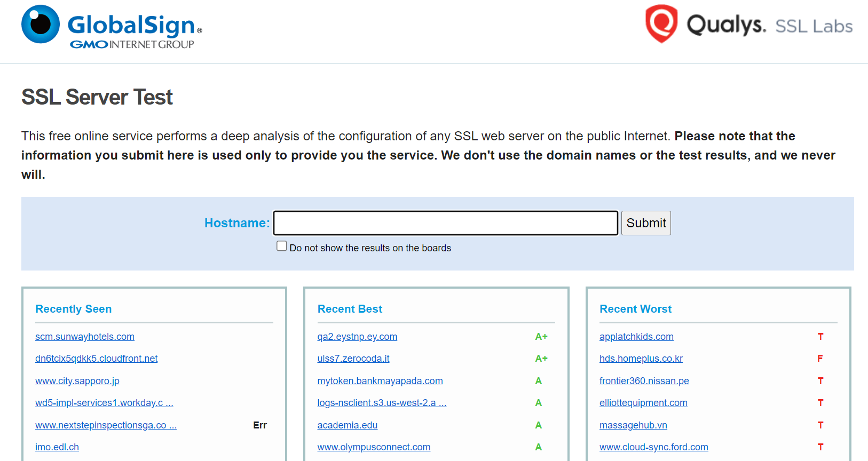The width and height of the screenshot is (868, 461).
Task: Open mytoken.bankmayapada.com link
Action: point(380,381)
